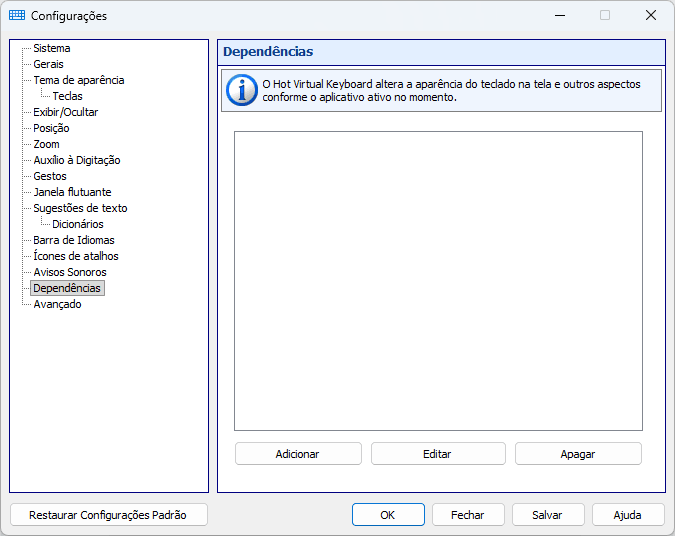Click the keyboard icon in title bar
675x536 pixels.
(17, 15)
